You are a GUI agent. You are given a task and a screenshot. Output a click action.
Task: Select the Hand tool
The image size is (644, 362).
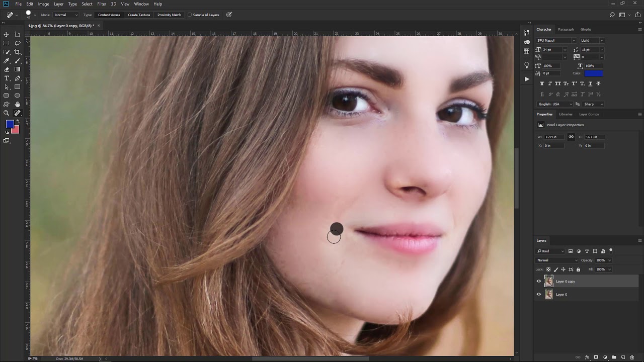(18, 104)
